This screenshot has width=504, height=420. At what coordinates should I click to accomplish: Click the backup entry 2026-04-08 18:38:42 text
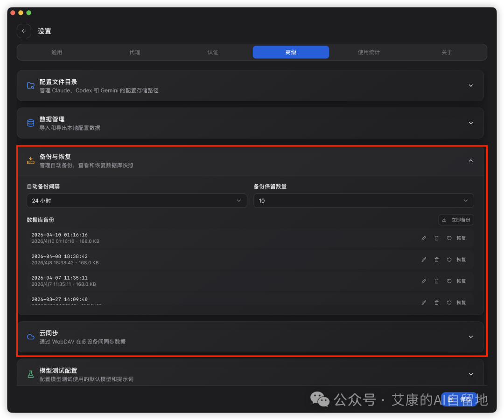(x=59, y=256)
